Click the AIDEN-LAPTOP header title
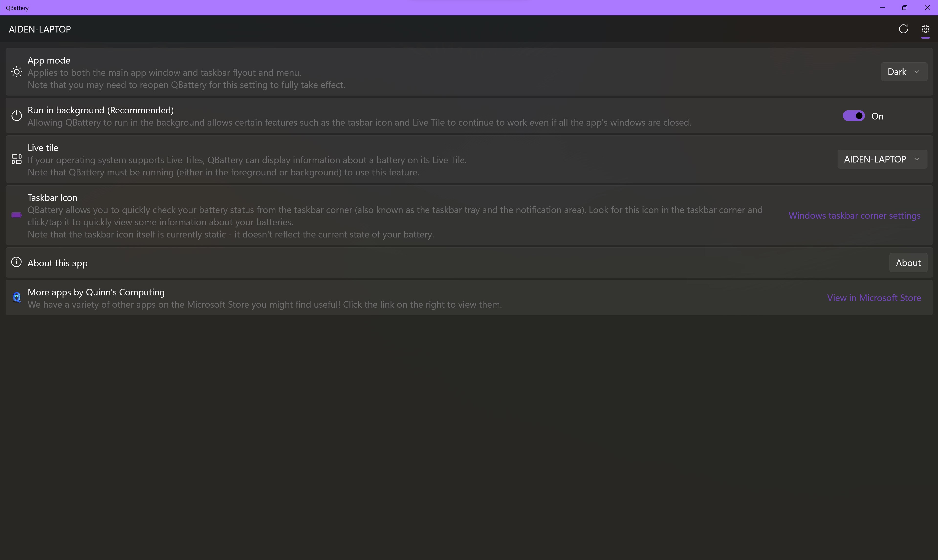The image size is (938, 560). 40,29
